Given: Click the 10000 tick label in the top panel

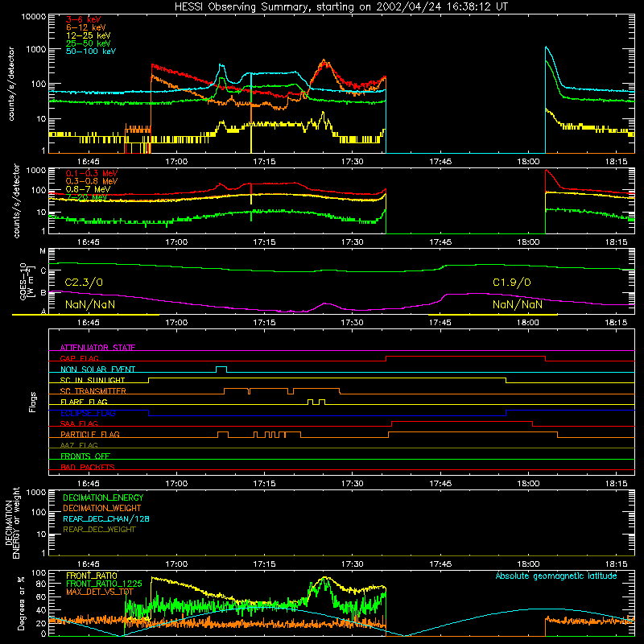Looking at the screenshot, I should click(x=34, y=17).
